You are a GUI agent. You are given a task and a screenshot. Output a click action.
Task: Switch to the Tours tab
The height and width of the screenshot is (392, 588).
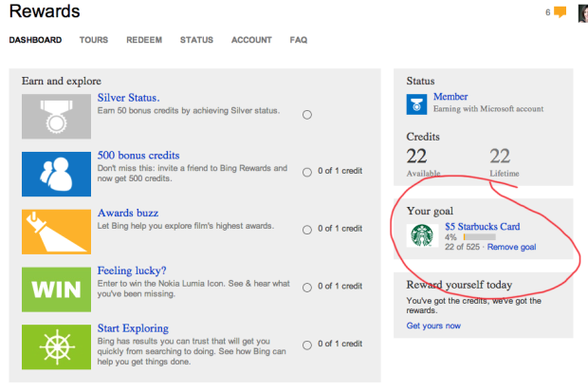point(94,40)
